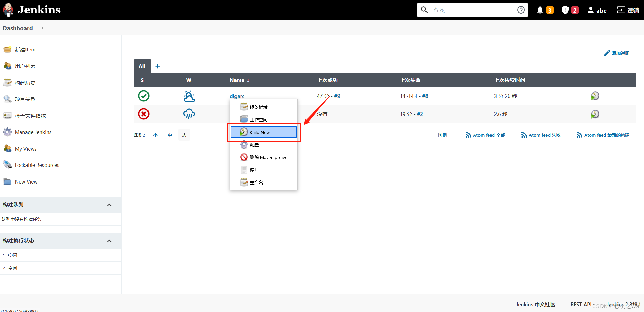Viewport: 644px width, 312px height.
Task: Click the 注销 logout button
Action: click(627, 10)
